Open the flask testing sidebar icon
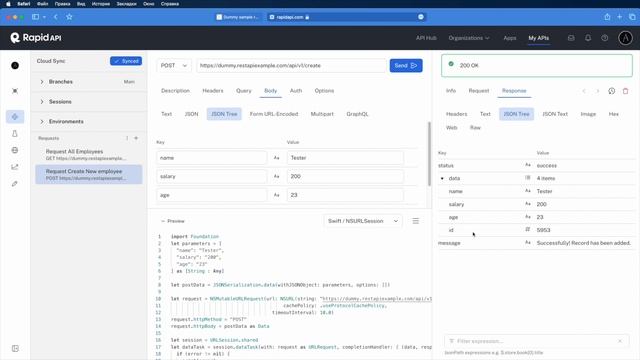The height and width of the screenshot is (360, 640). click(x=15, y=133)
